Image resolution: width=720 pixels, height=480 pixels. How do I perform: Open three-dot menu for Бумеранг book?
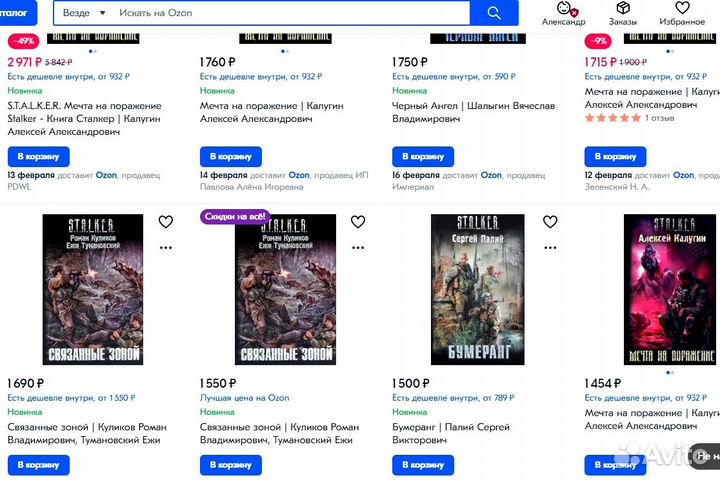[550, 248]
